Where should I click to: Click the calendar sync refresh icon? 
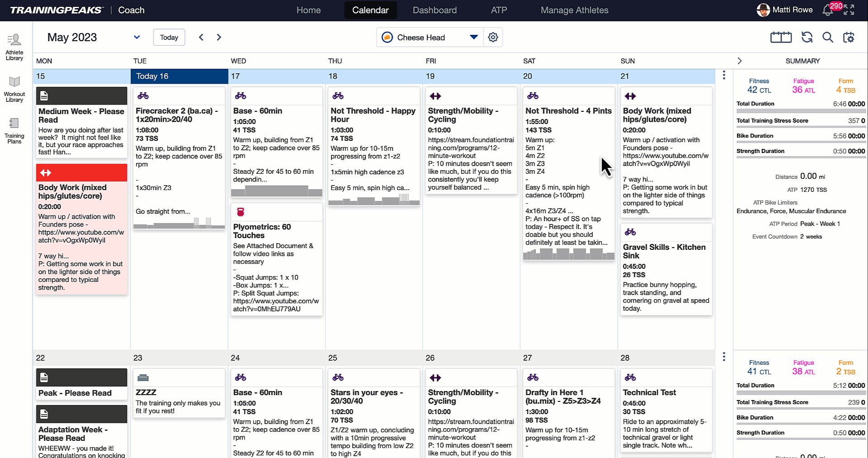(x=807, y=37)
